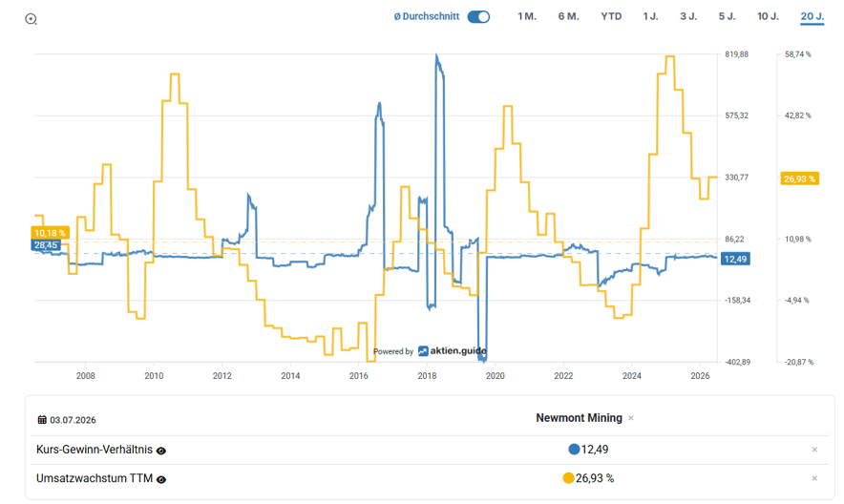Click the calendar icon beside 03.07.2026
844x504 pixels.
[x=42, y=420]
